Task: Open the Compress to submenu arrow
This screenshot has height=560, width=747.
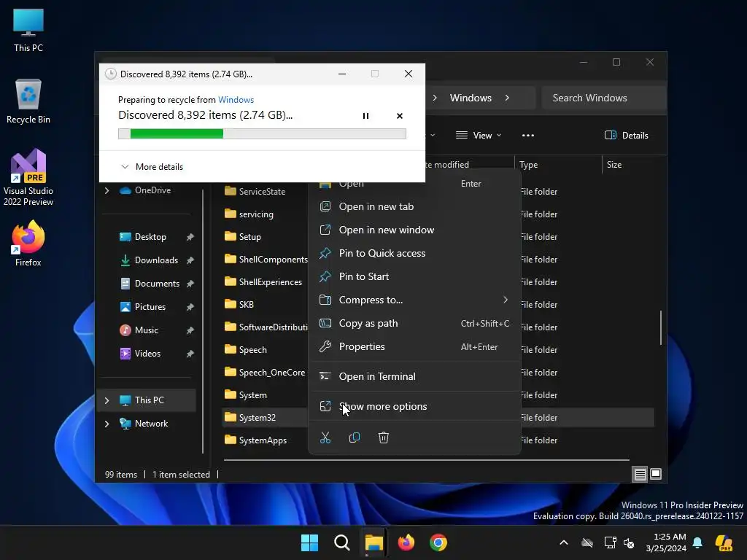Action: click(506, 300)
